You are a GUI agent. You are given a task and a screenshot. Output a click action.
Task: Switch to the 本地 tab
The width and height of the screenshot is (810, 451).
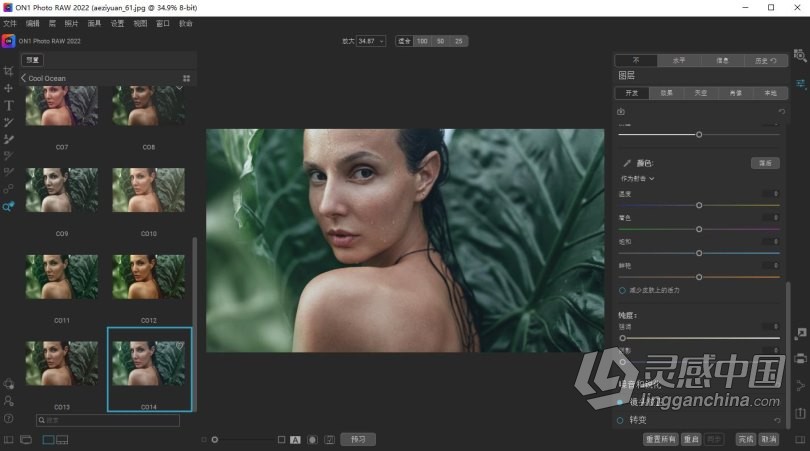[770, 93]
